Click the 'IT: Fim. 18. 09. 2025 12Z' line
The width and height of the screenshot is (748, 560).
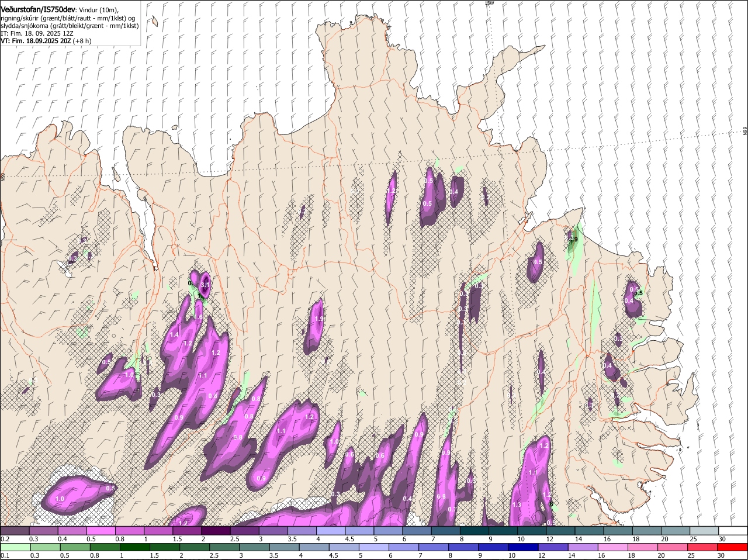[x=37, y=34]
